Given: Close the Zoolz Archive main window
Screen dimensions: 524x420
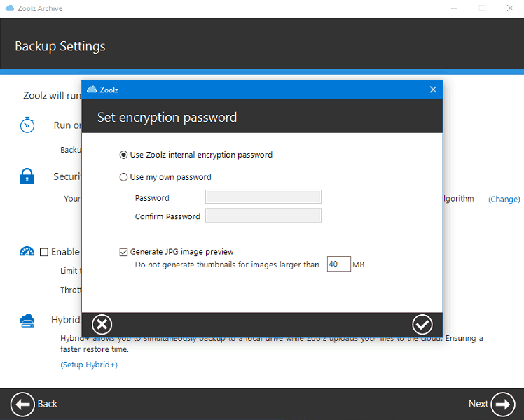Looking at the screenshot, I should coord(510,8).
